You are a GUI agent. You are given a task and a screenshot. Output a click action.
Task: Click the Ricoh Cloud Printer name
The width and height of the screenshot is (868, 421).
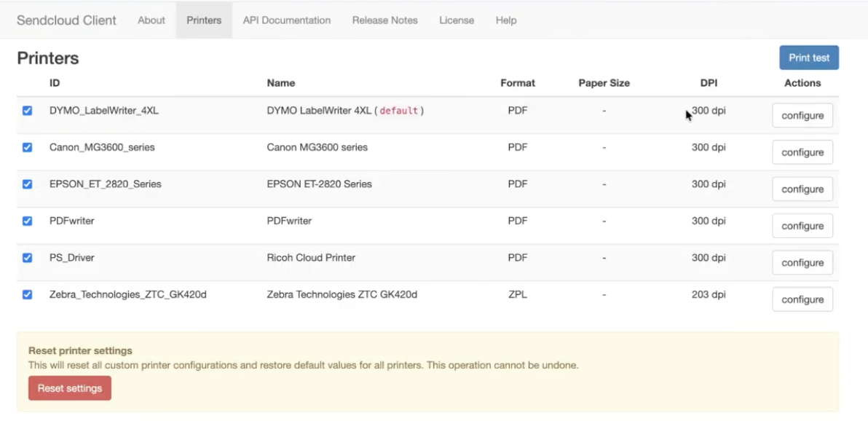(311, 258)
